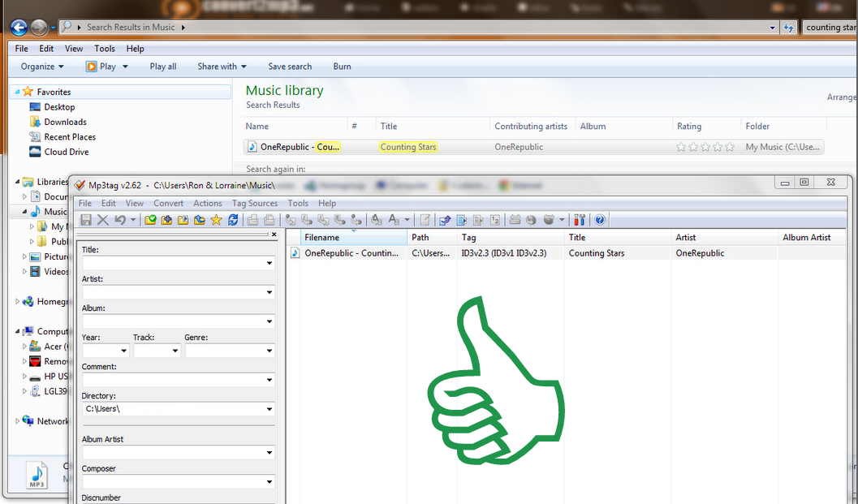The height and width of the screenshot is (504, 858).
Task: Open the quick actions dropdown arrow beside A icon
Action: click(407, 220)
